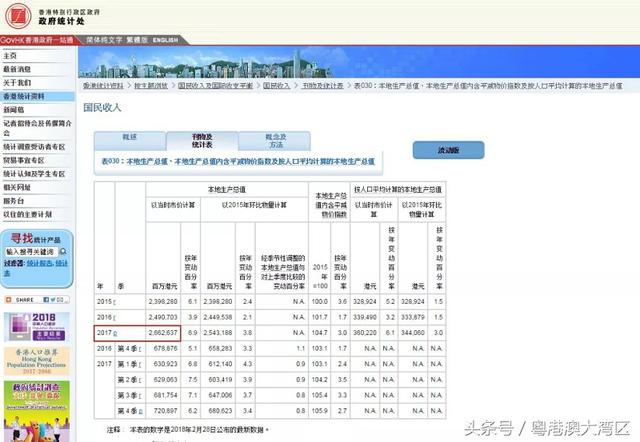Open the Hong Kong Population Projections banner
This screenshot has height=442, width=640.
click(x=36, y=362)
